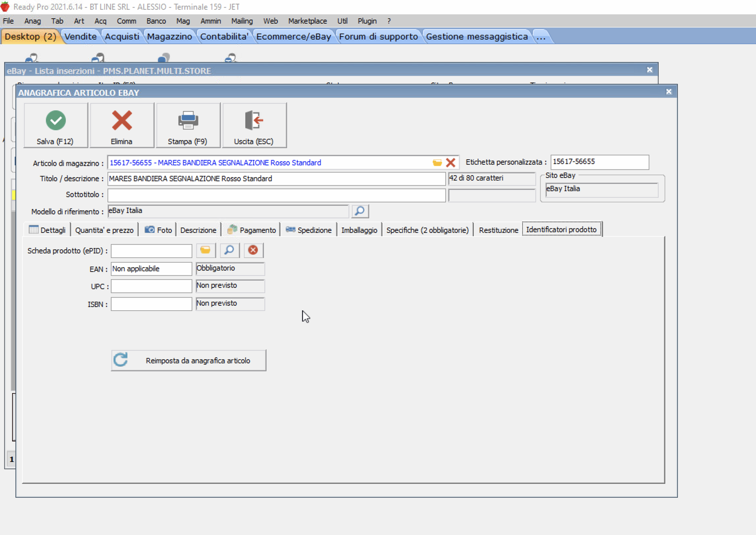This screenshot has height=535, width=756.
Task: Remove ePID with the red circle icon
Action: click(253, 250)
